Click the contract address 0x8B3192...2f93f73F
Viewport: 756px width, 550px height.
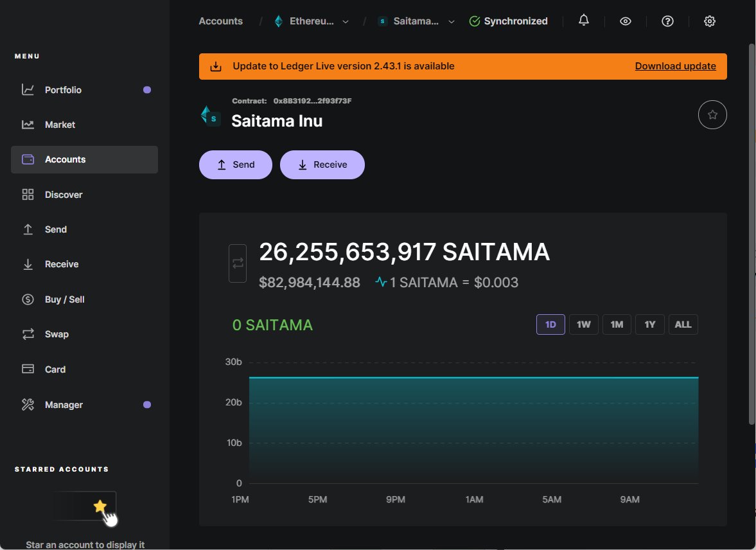tap(312, 101)
